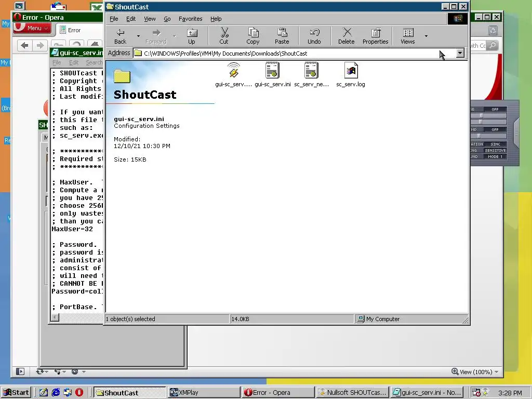The image size is (532, 399).
Task: Expand the Address bar dropdown
Action: point(460,53)
